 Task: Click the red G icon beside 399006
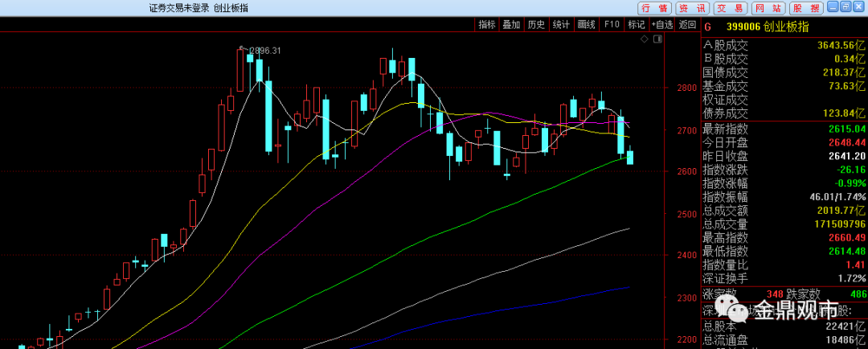click(x=708, y=26)
